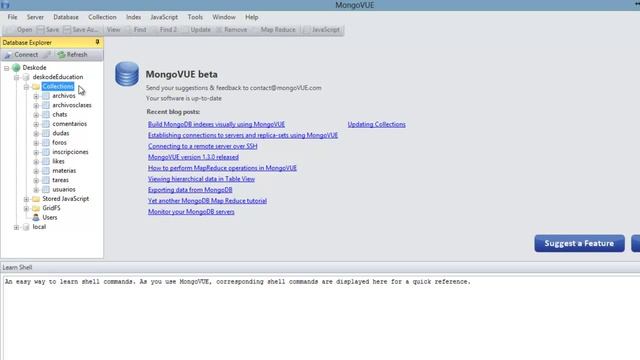Open the JavaScript menu in the menu bar

pos(164,17)
